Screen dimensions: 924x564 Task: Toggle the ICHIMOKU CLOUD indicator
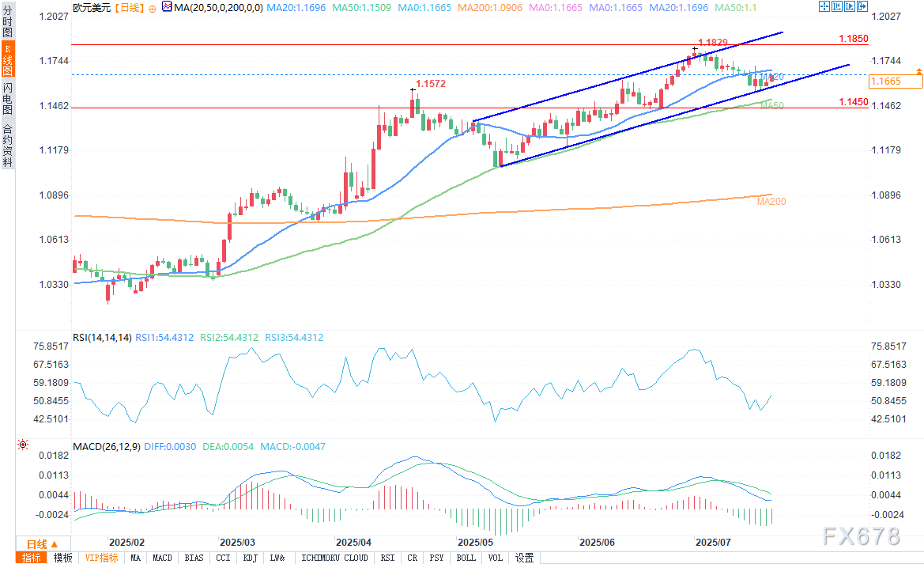tap(335, 558)
